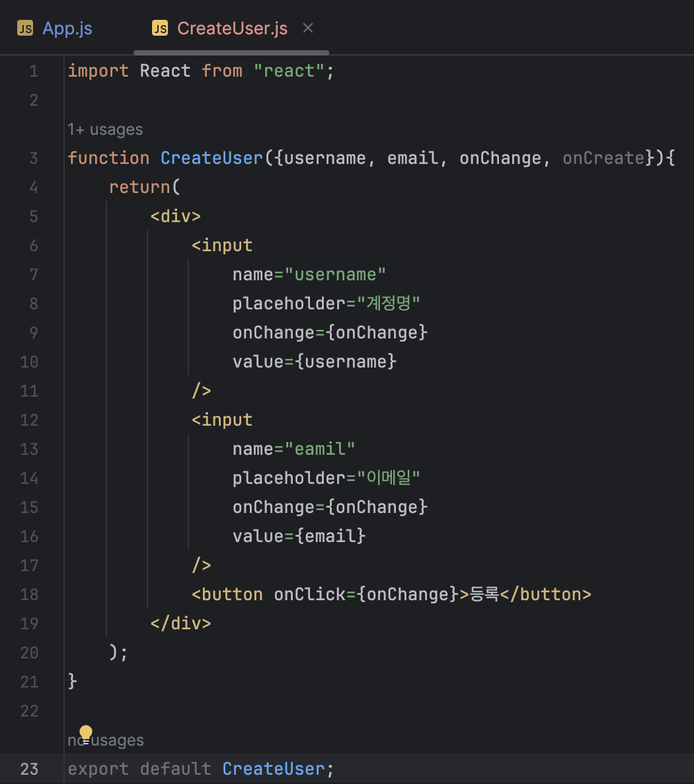The image size is (694, 784).
Task: Click the 'no usages' hint above export line
Action: point(106,740)
